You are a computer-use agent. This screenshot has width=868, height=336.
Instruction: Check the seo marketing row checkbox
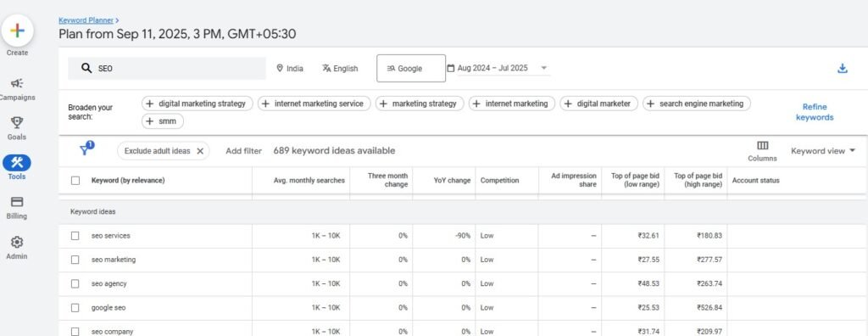(75, 260)
